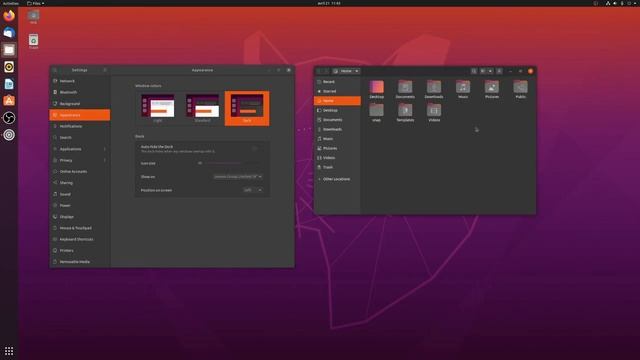Select Pictures in the Files sidebar
Viewport: 640px width, 360px height.
337,148
